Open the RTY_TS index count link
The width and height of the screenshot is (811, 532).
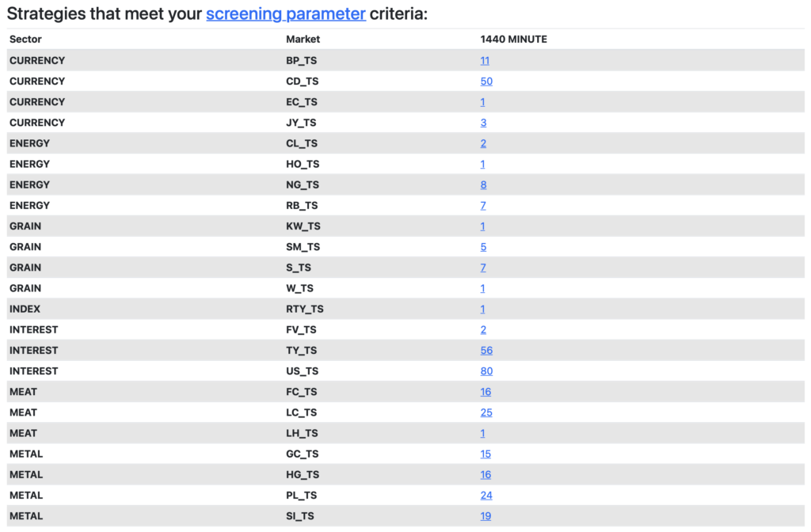(x=482, y=309)
